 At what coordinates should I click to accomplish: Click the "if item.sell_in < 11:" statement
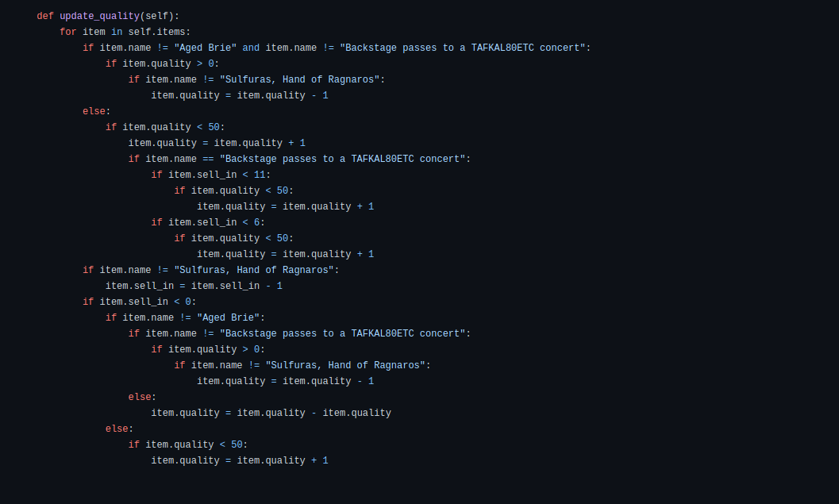pyautogui.click(x=211, y=175)
